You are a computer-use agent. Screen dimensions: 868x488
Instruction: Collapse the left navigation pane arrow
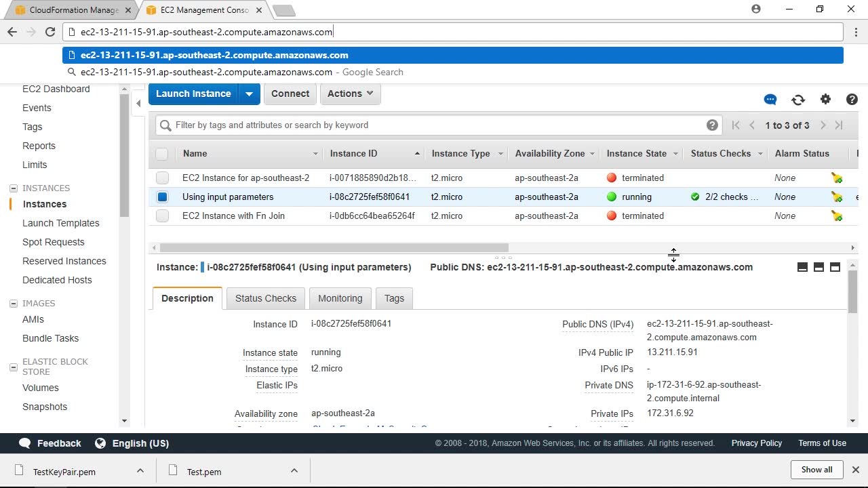tap(138, 103)
